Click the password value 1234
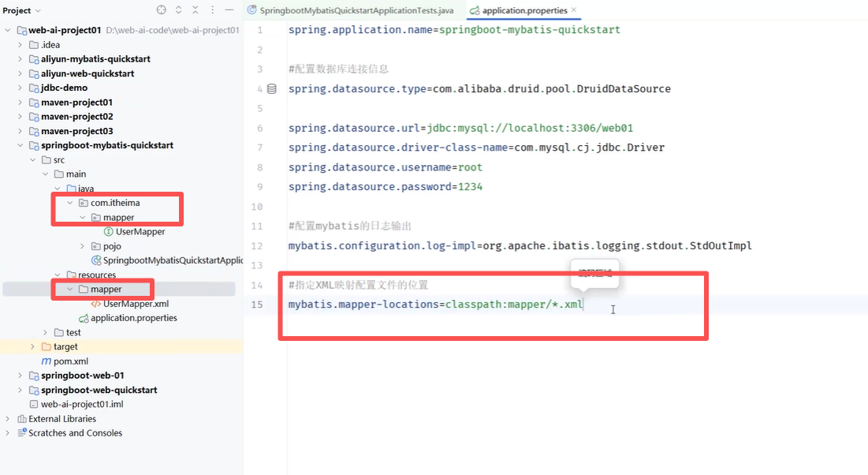Screen dimensions: 868x475 [470, 187]
